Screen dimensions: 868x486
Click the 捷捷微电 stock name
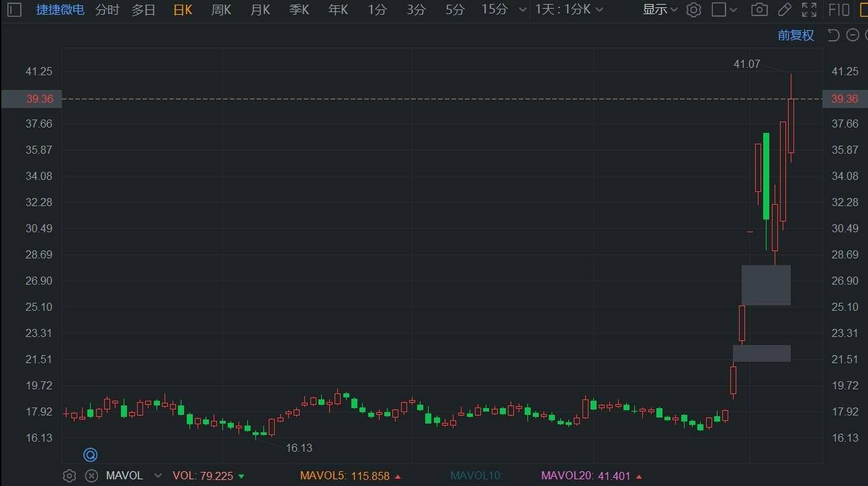click(x=60, y=10)
